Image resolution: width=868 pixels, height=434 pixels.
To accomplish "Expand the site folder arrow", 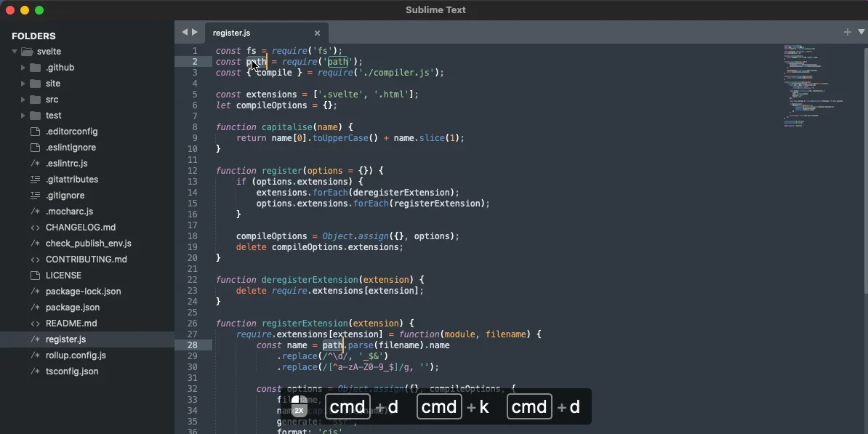I will (x=23, y=84).
